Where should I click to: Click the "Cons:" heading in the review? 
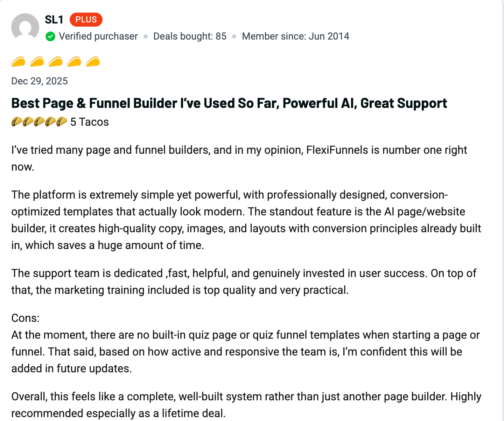pyautogui.click(x=26, y=318)
